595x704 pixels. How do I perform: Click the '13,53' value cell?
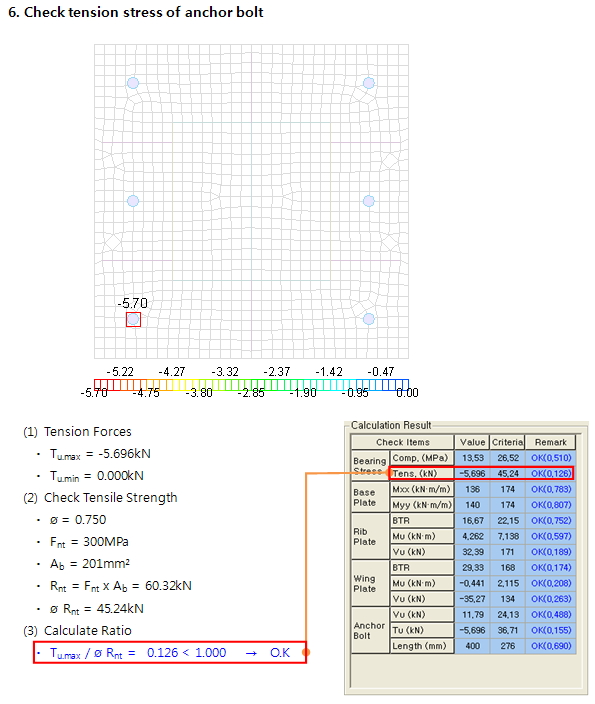pos(472,458)
